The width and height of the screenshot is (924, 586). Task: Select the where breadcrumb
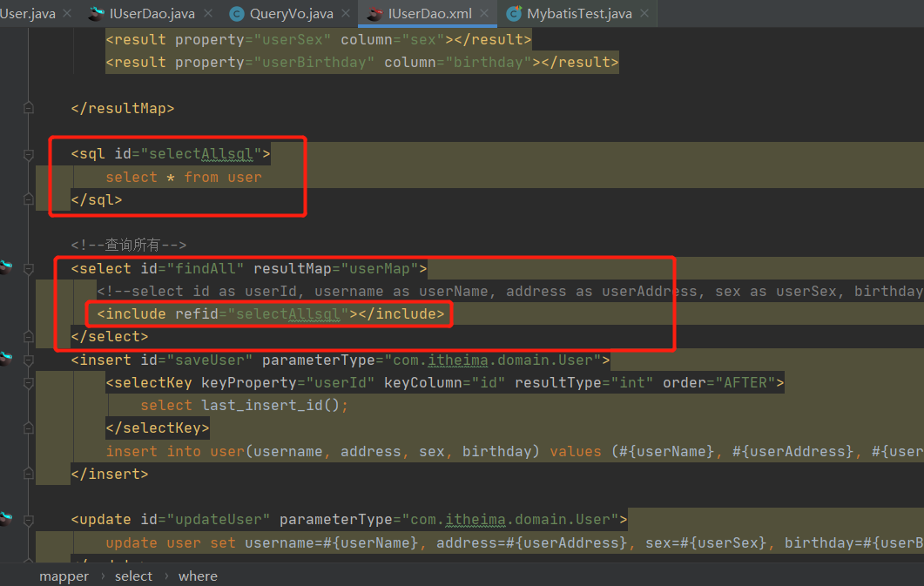(198, 576)
